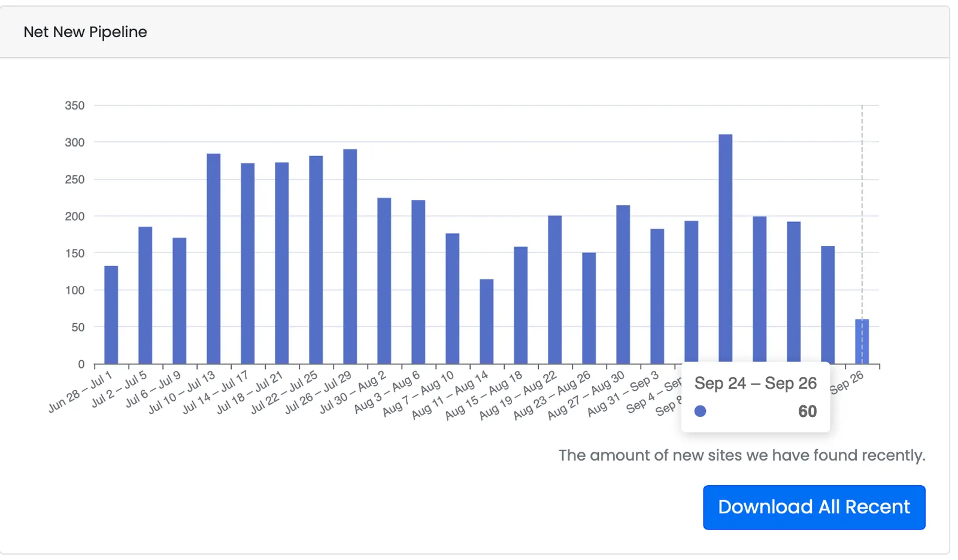
Task: Click the "Sep 24 – Sep 26" tooltip heading
Action: [755, 383]
